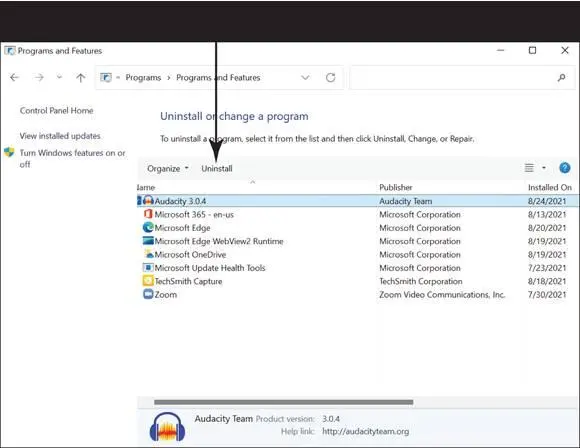Sort by the Name column header
580x448 pixels.
coord(146,188)
